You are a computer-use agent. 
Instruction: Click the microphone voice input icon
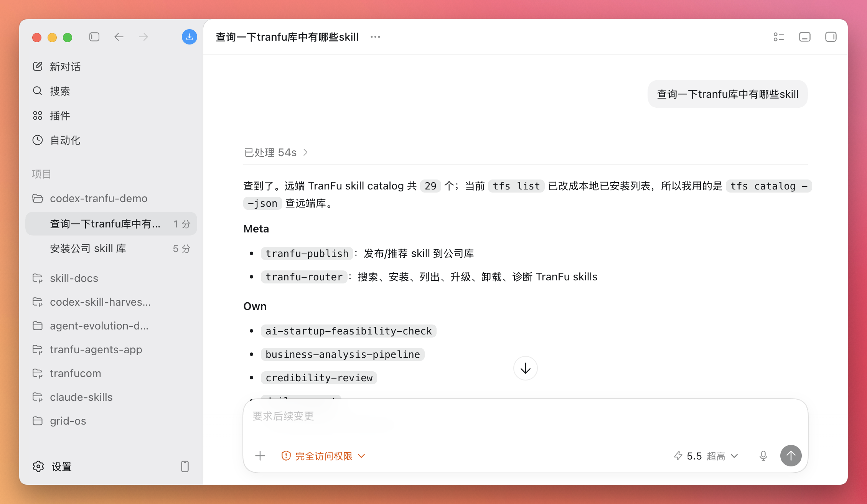pyautogui.click(x=763, y=456)
